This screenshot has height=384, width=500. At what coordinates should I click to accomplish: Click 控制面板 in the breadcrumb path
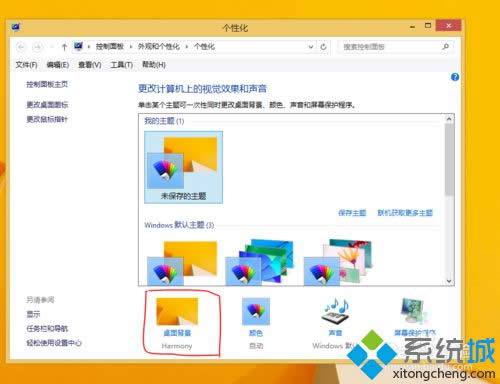(x=110, y=47)
